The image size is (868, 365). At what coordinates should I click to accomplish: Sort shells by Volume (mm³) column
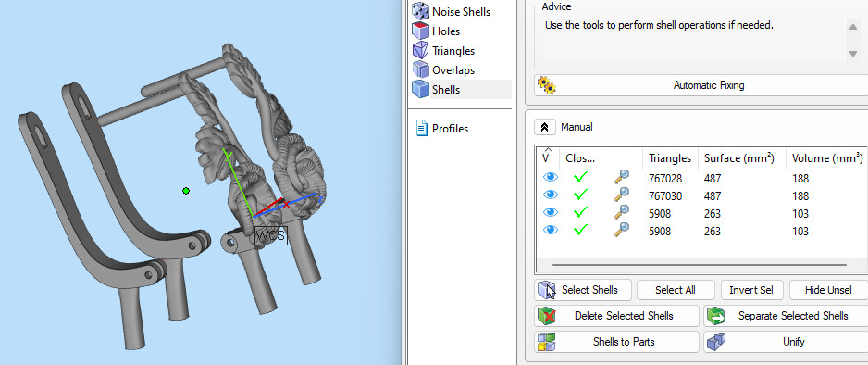coord(827,157)
